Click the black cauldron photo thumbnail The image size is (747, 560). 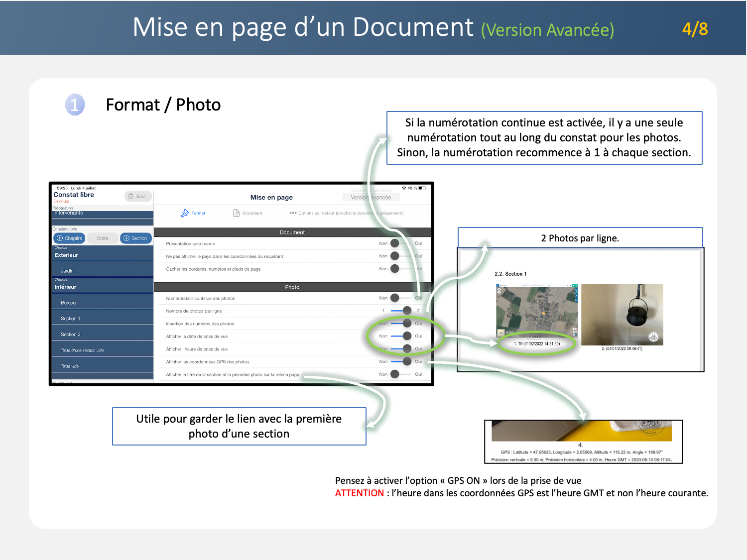pos(622,315)
